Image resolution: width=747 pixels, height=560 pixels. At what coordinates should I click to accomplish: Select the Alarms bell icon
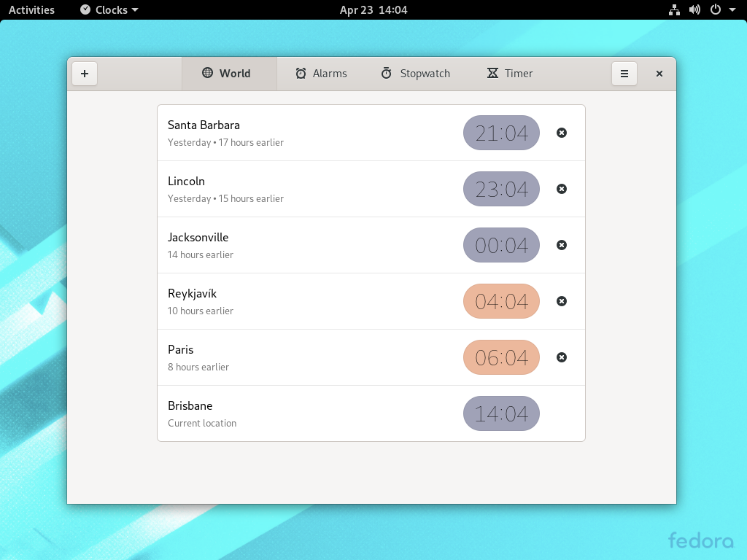[x=300, y=73]
